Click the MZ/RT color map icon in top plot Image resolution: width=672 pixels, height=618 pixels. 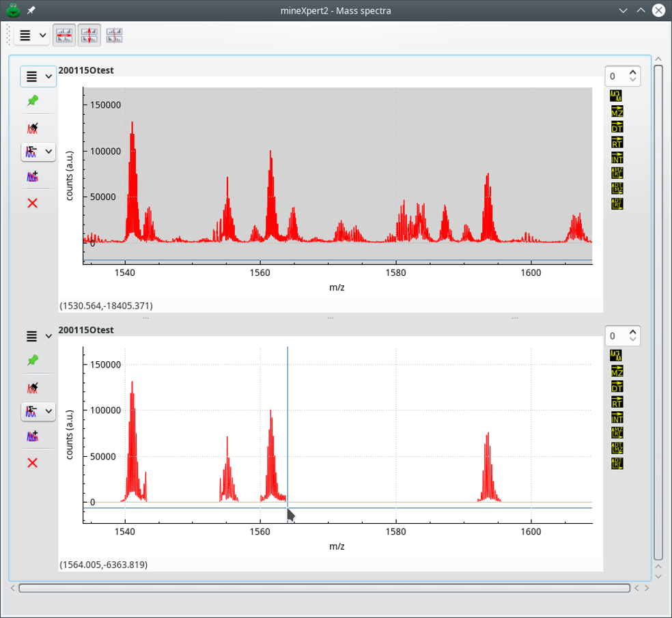click(617, 173)
